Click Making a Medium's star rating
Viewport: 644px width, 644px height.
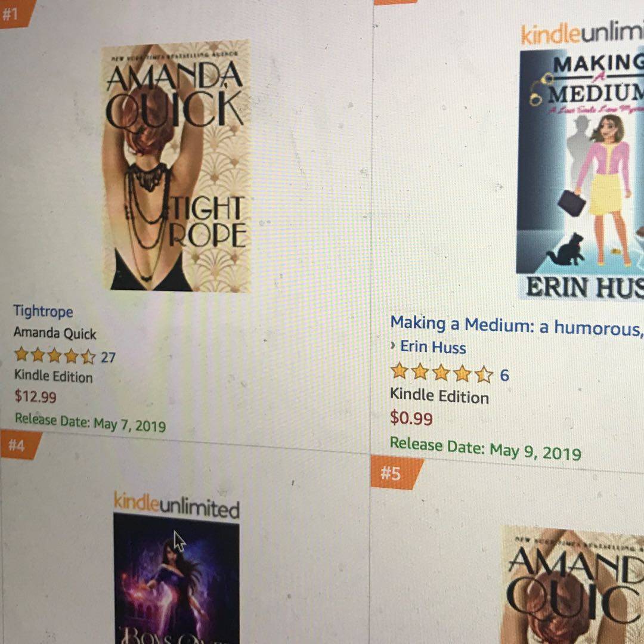(x=441, y=373)
